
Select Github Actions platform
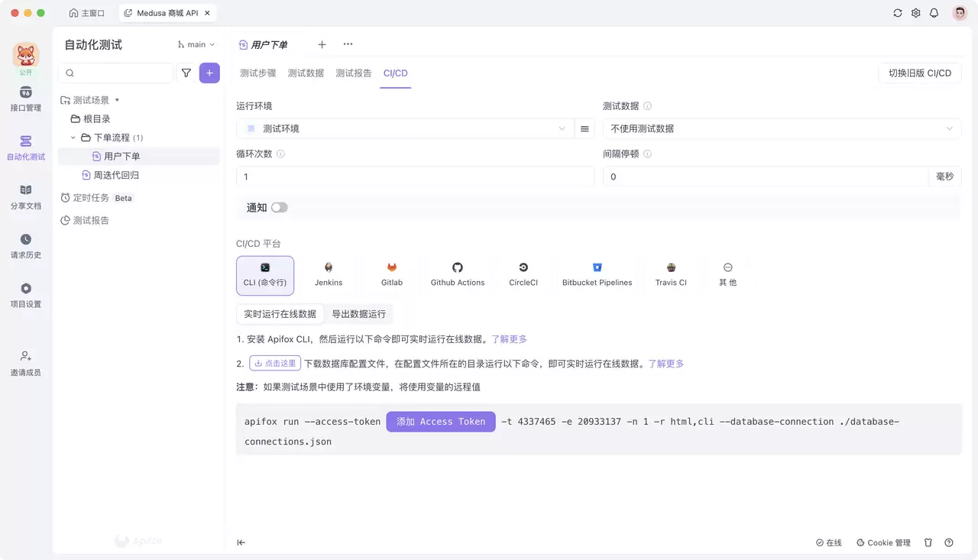[458, 275]
